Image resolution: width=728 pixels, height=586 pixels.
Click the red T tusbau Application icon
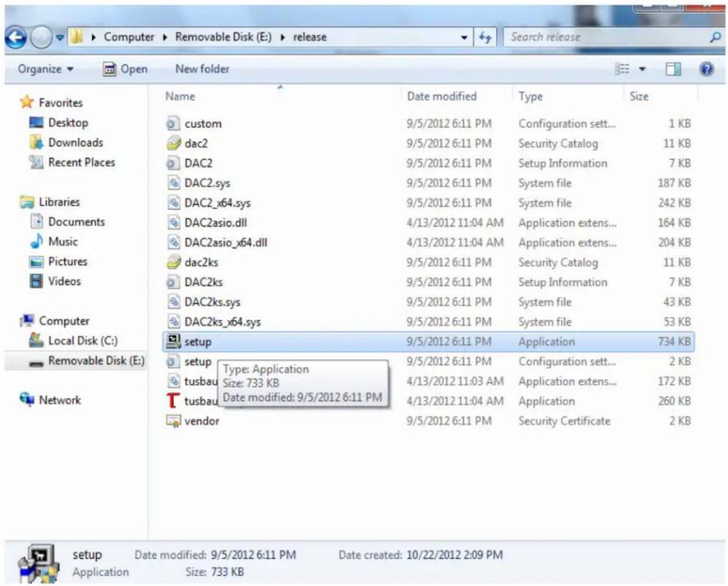pos(173,401)
